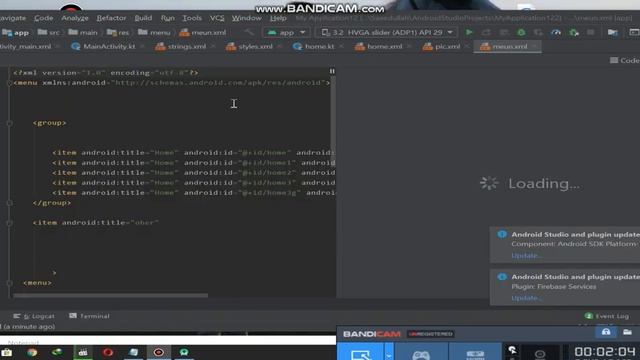Open the Tools menu
Image resolution: width=640 pixels, height=360 pixels.
(192, 18)
